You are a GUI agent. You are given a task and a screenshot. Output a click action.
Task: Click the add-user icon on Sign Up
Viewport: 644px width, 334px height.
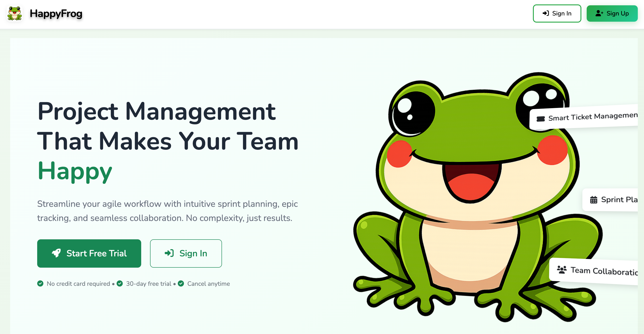click(x=599, y=13)
